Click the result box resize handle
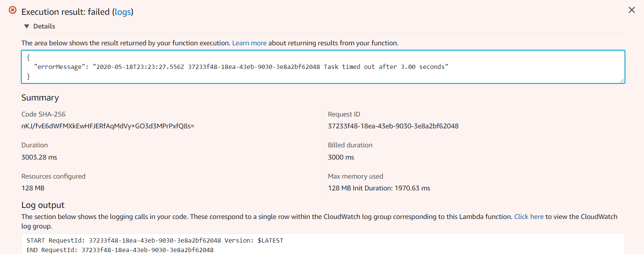Viewport: 644px width, 254px height. tap(622, 80)
